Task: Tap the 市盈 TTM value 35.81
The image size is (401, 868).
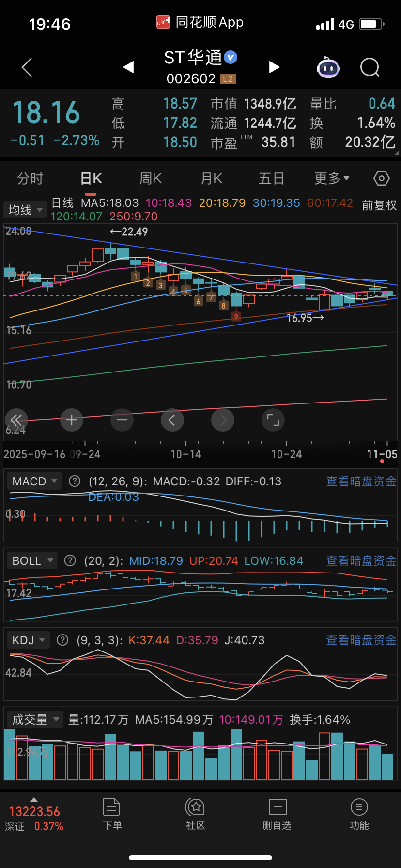Action: click(x=278, y=142)
